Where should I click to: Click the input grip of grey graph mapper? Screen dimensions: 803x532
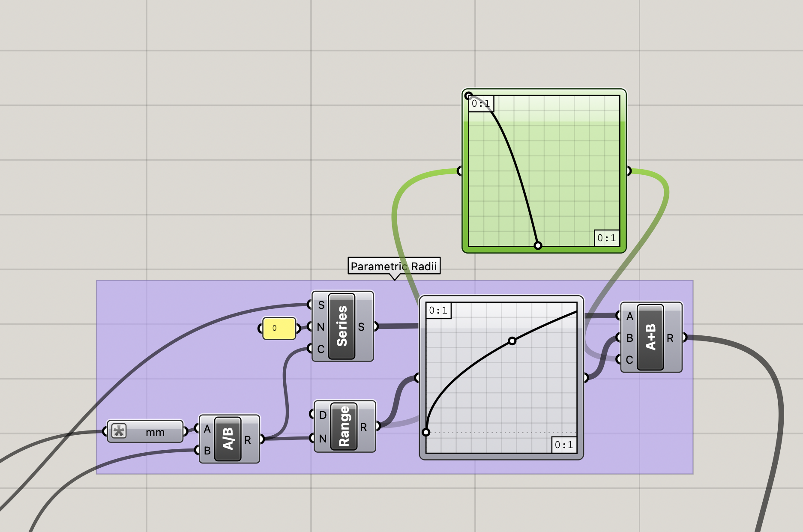[417, 378]
